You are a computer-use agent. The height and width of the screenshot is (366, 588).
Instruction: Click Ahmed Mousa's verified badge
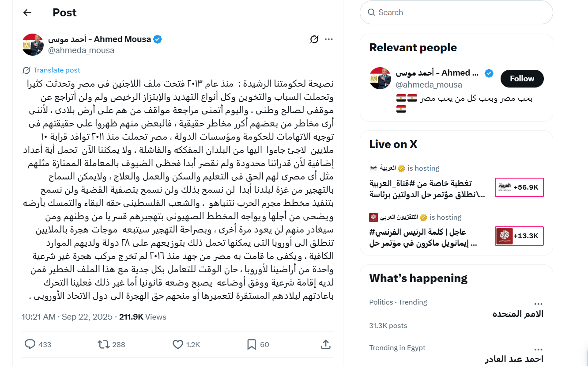pos(157,39)
